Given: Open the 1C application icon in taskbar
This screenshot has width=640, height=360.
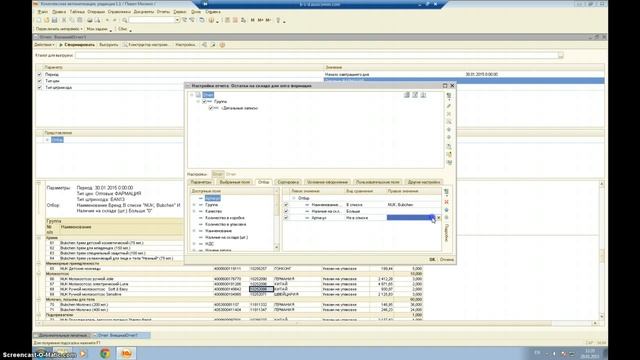Looking at the screenshot, I should click(x=126, y=353).
